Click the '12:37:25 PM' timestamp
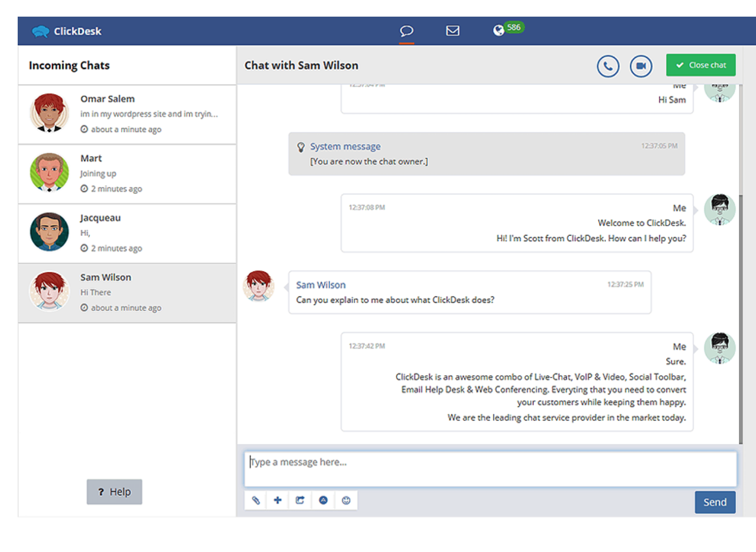Image resolution: width=756 pixels, height=552 pixels. click(625, 284)
